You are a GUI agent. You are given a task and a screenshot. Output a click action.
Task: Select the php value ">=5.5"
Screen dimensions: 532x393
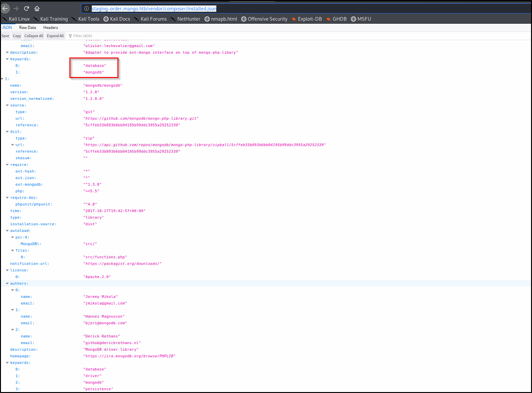91,191
